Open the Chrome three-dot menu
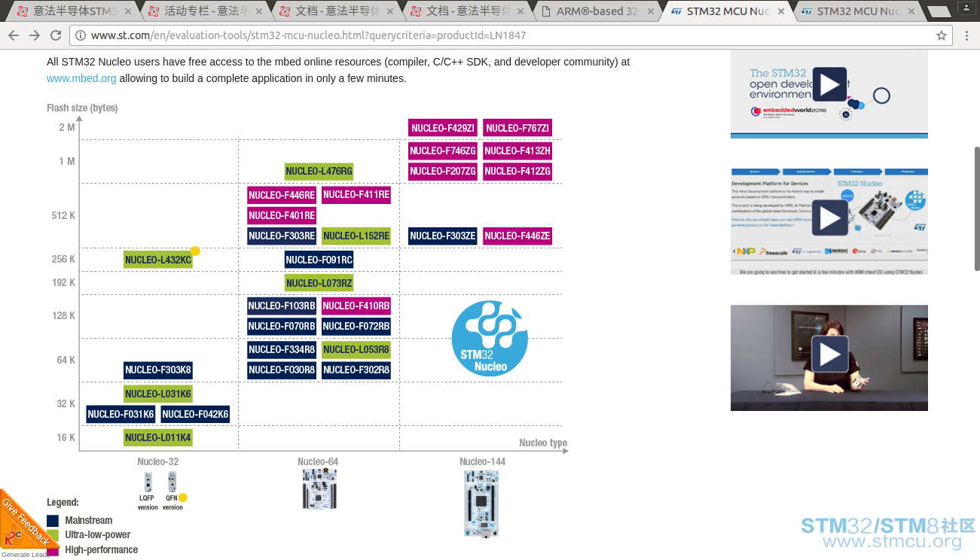The width and height of the screenshot is (980, 560). (x=966, y=35)
